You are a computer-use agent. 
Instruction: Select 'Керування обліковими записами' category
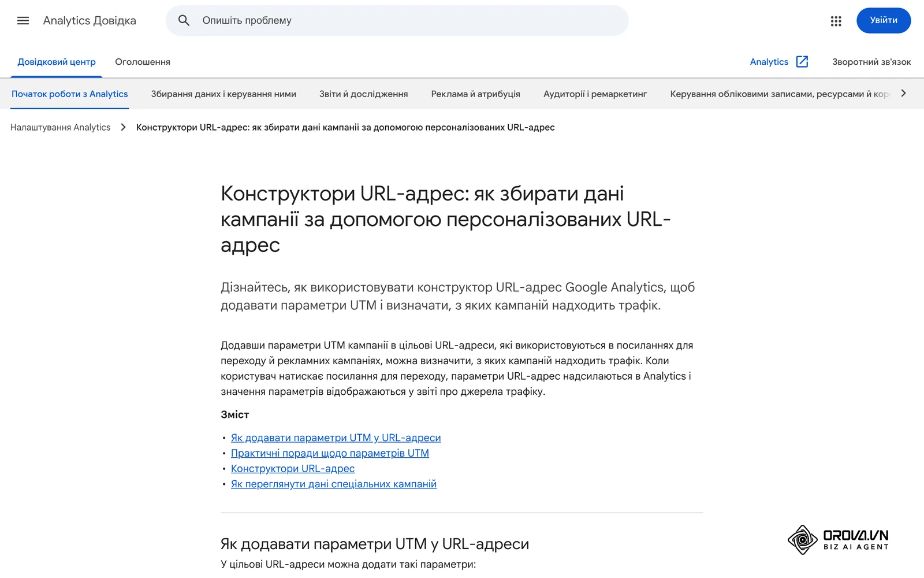[780, 94]
